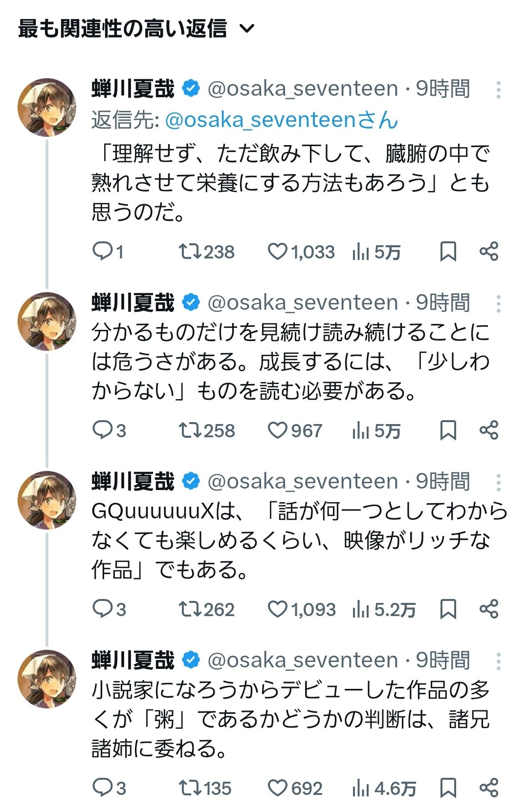Image resolution: width=528 pixels, height=812 pixels.
Task: Bookmark the first tweet in the thread
Action: coord(448,252)
